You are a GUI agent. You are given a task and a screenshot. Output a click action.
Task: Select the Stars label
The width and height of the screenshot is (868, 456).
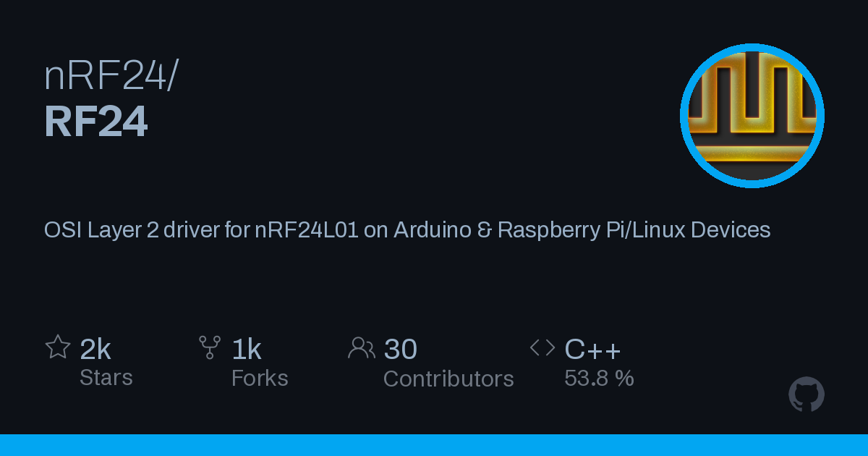(106, 378)
